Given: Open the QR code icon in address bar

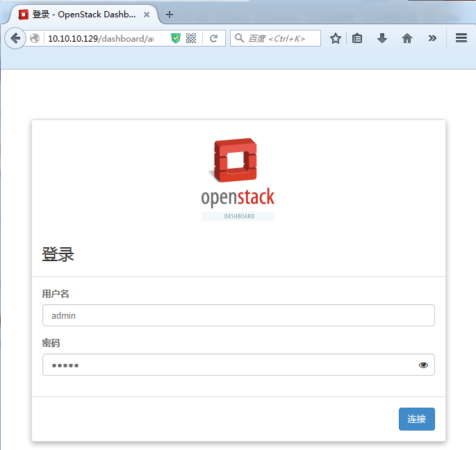Looking at the screenshot, I should [191, 38].
